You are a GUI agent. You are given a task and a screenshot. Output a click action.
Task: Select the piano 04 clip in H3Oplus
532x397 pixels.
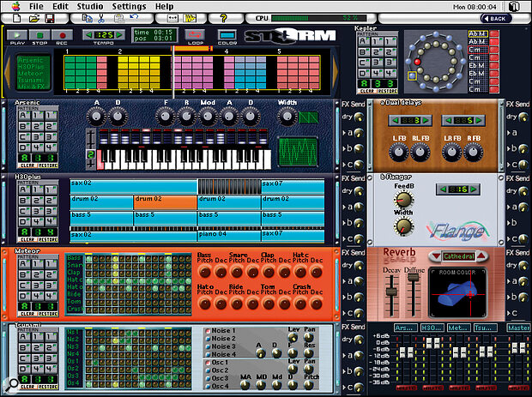[229, 237]
